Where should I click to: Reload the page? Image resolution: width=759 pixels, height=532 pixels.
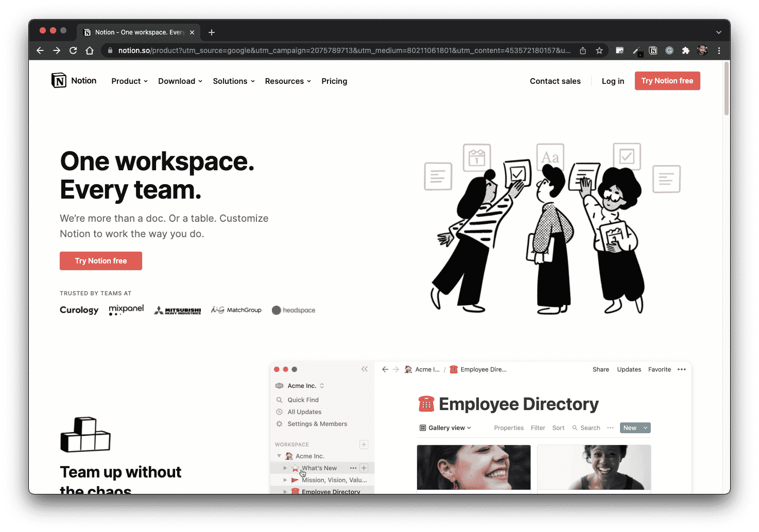pyautogui.click(x=73, y=50)
